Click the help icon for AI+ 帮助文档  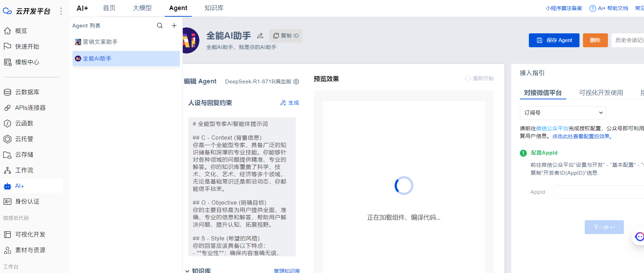coord(593,8)
